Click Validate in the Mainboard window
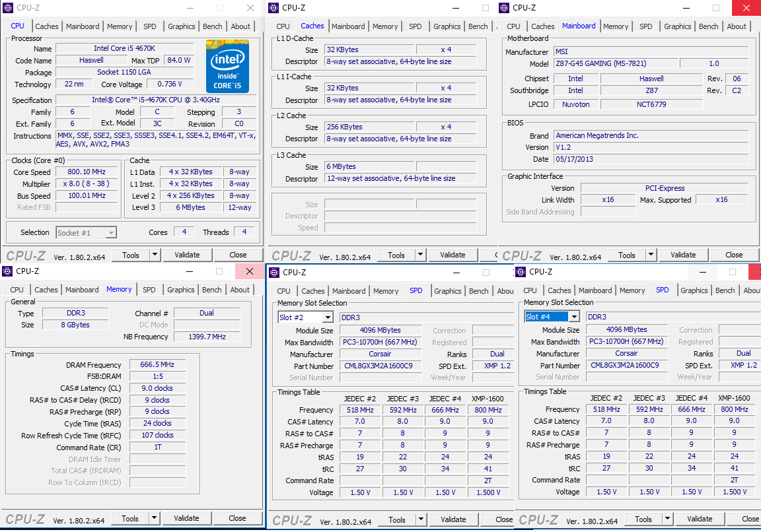761x532 pixels. click(683, 255)
